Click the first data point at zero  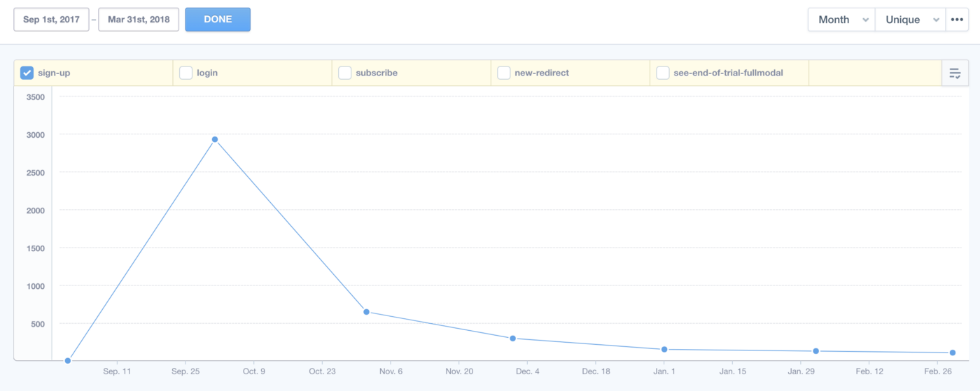click(x=68, y=360)
